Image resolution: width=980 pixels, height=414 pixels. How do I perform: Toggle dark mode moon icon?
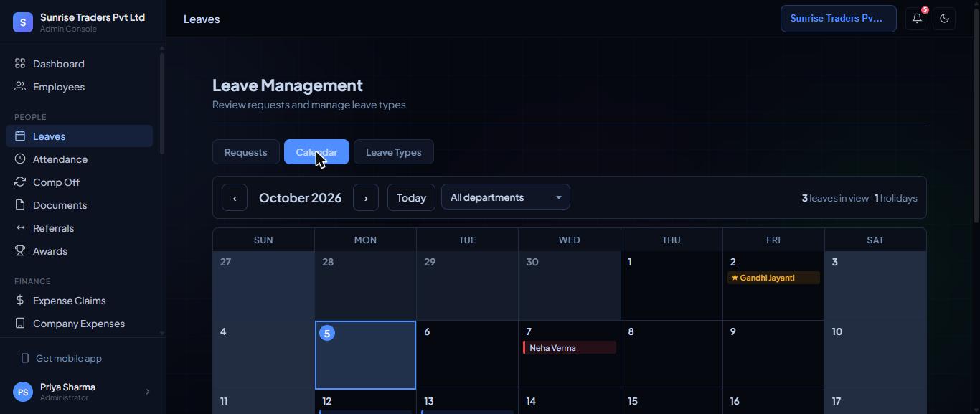tap(944, 19)
